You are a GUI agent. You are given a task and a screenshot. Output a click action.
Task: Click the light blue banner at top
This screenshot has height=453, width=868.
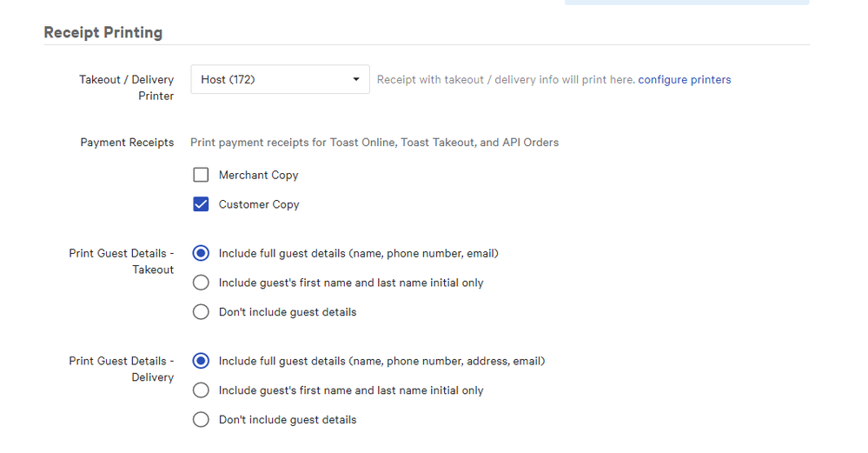point(686,3)
